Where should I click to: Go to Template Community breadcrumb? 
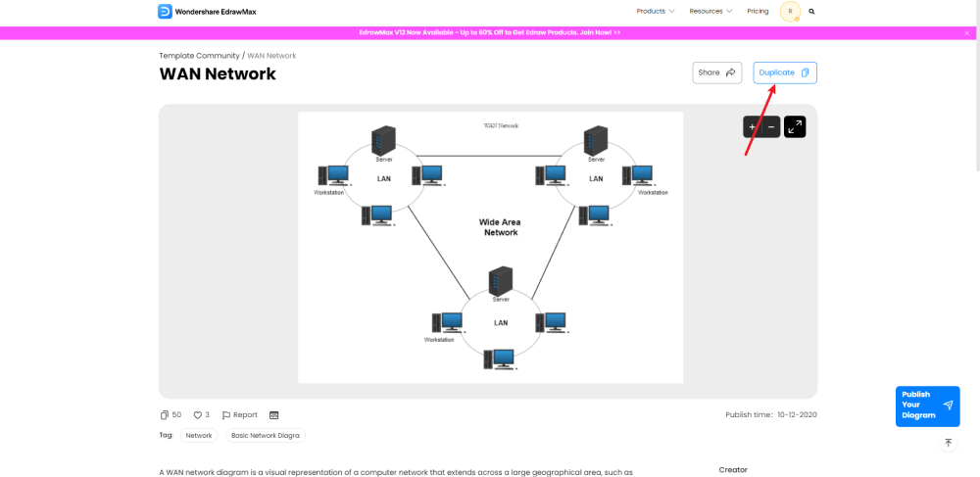(x=199, y=56)
